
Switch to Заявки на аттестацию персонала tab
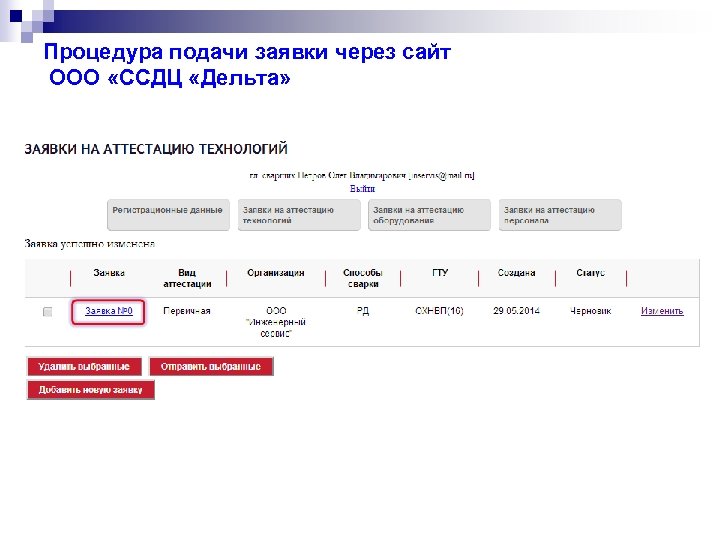click(x=560, y=214)
